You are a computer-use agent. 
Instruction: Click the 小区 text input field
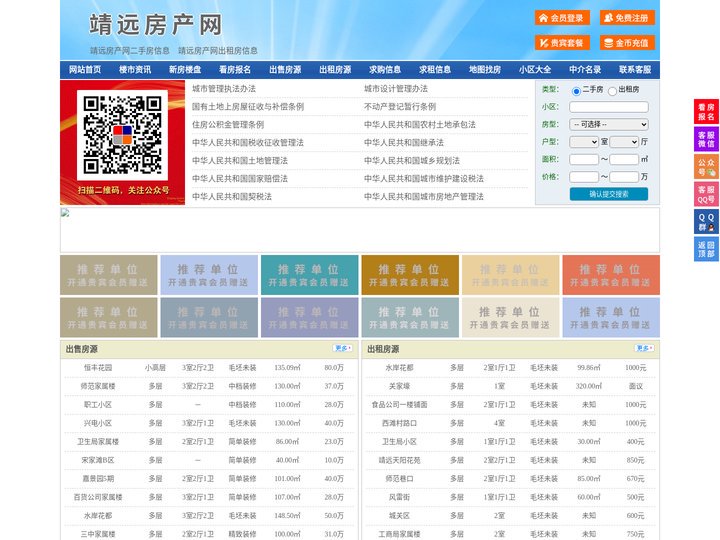click(x=609, y=107)
